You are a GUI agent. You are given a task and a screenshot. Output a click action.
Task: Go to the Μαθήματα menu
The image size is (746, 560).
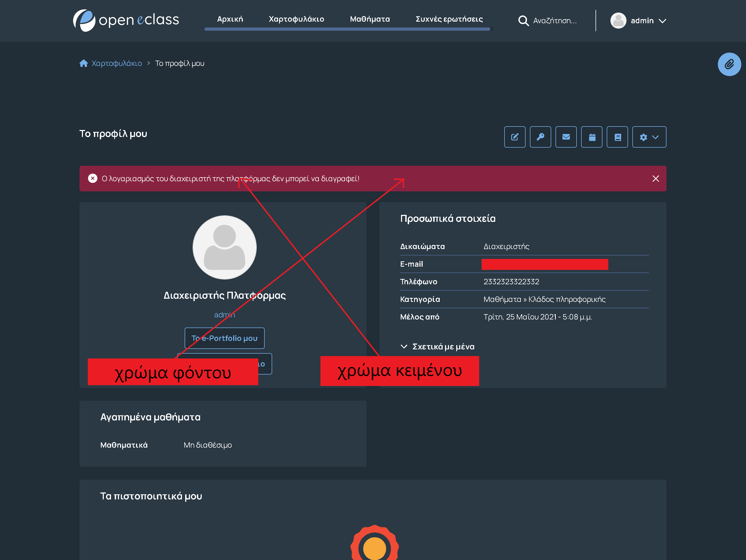pyautogui.click(x=370, y=19)
